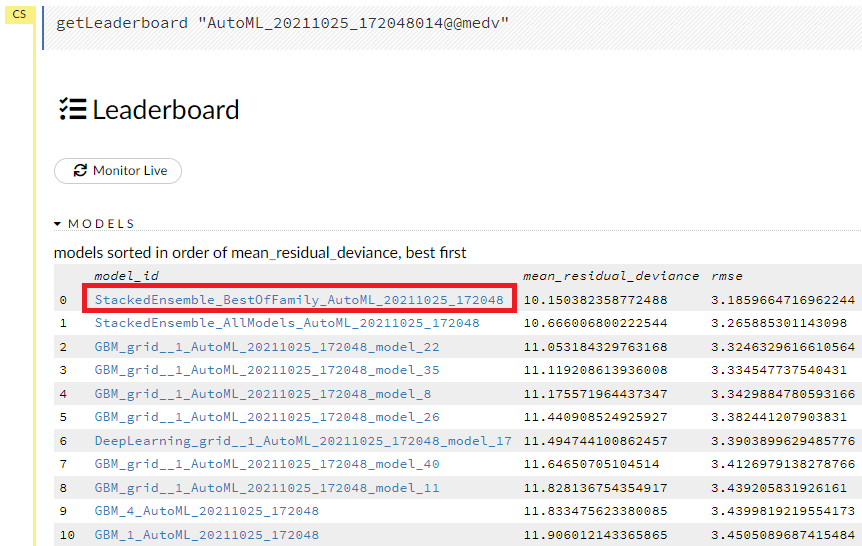The height and width of the screenshot is (546, 862).
Task: Open StackedEnsemble_AllModels model link
Action: (x=286, y=323)
